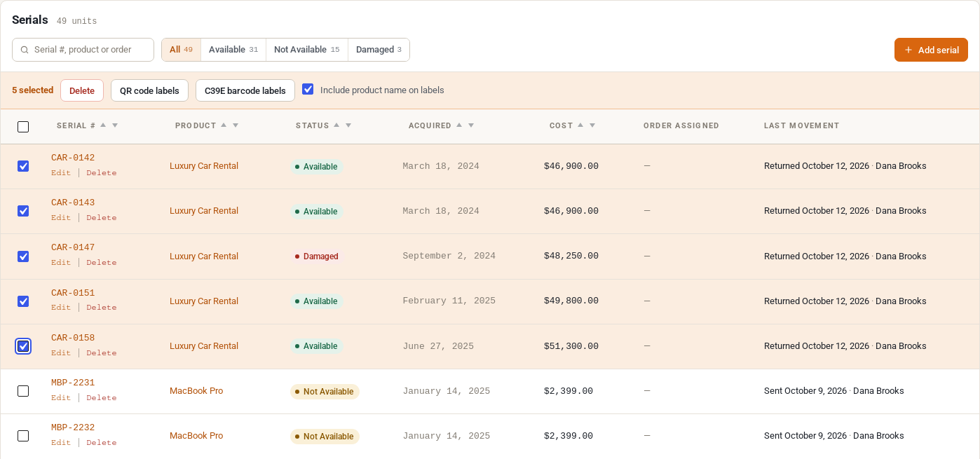The width and height of the screenshot is (980, 459).
Task: Uncheck the CAR-0147 row checkbox
Action: pyautogui.click(x=23, y=256)
